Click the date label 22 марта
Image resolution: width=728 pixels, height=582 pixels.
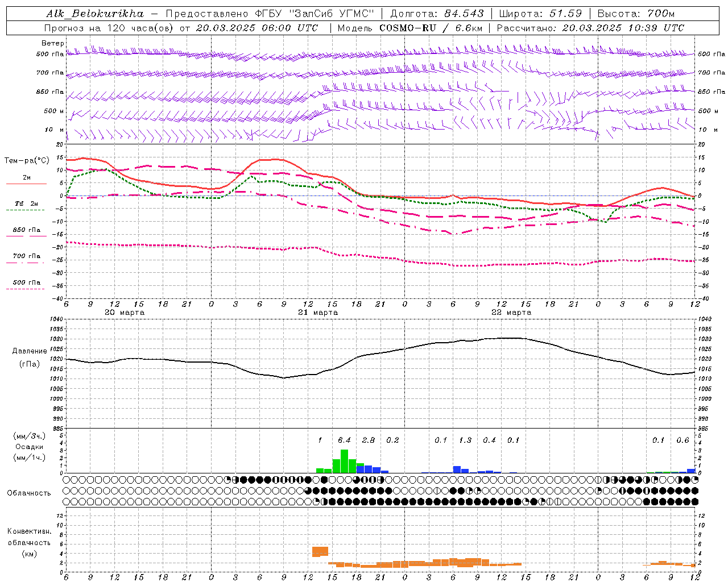point(511,313)
